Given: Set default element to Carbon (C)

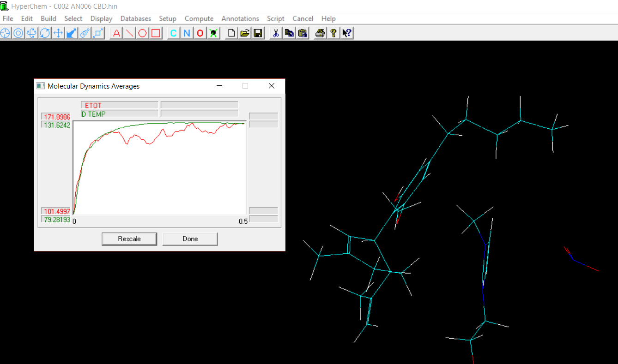Looking at the screenshot, I should coord(174,33).
